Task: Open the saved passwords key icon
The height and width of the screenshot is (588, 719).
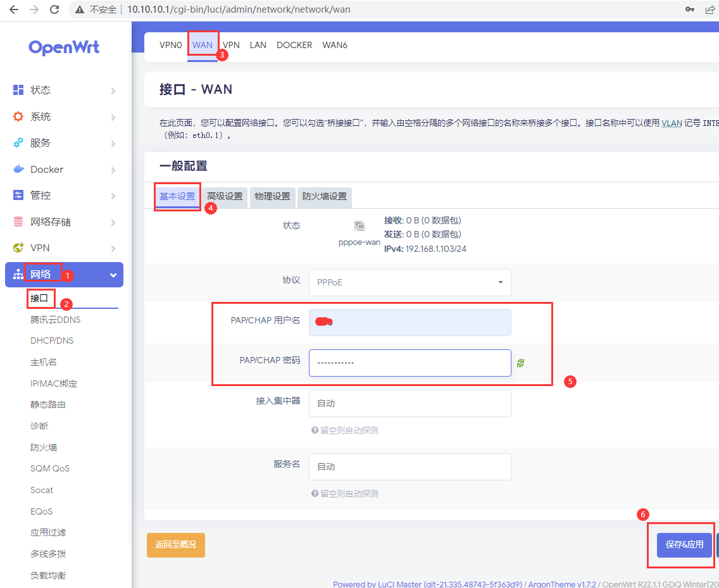Action: tap(690, 9)
